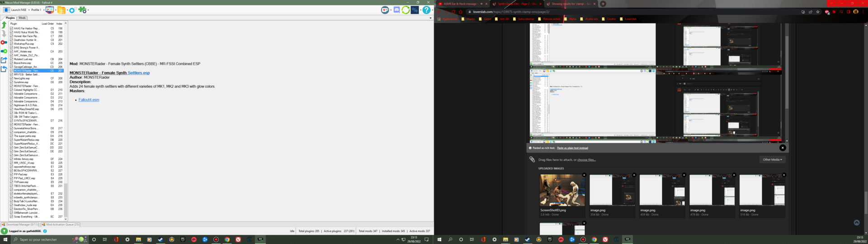
Task: Open Steam from left taskbar
Action: [x=160, y=239]
